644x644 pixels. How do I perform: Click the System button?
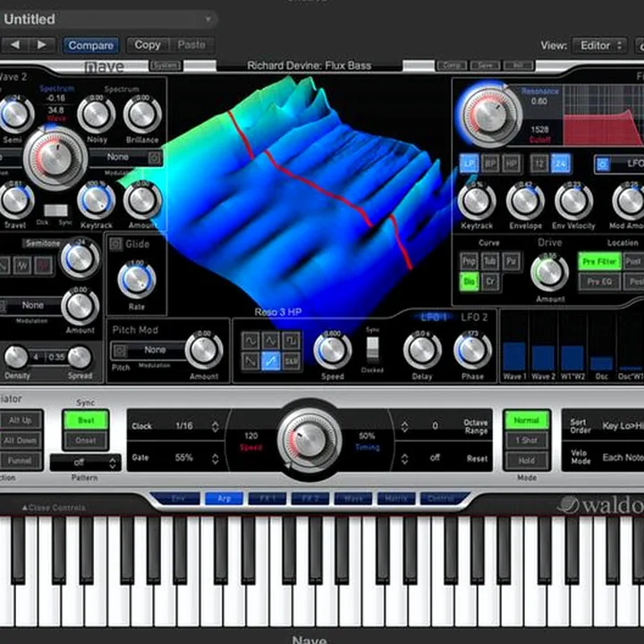coord(165,65)
